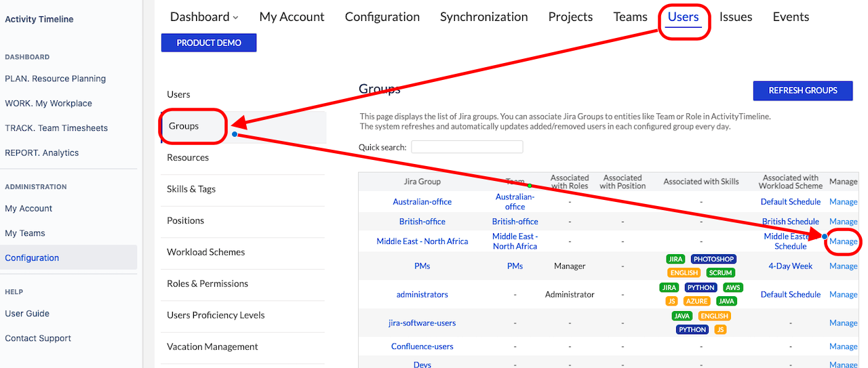Open Workload Schemes settings
This screenshot has width=868, height=368.
205,252
